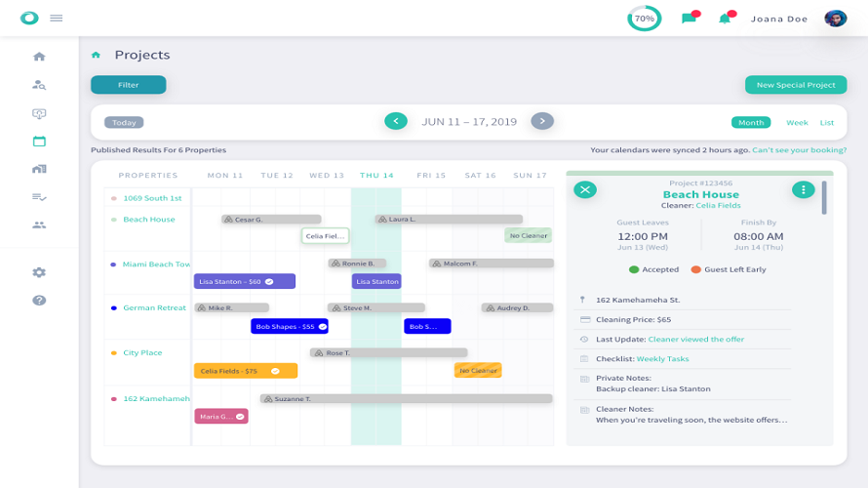Open the hamburger menu icon

tap(56, 19)
